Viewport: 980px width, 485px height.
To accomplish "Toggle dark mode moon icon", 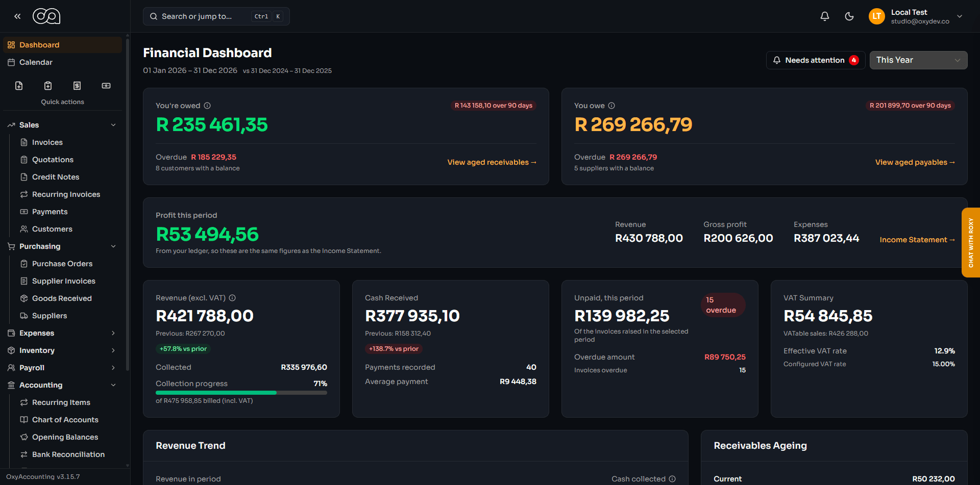I will point(849,16).
